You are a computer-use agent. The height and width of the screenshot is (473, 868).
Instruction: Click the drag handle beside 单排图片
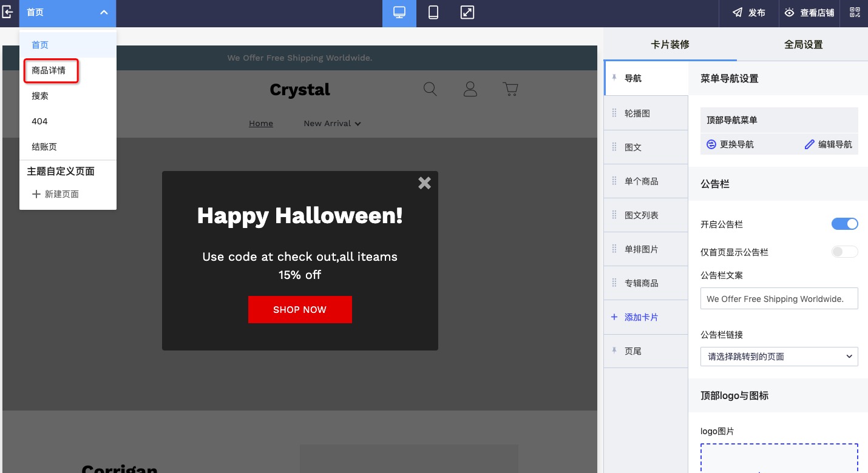tap(614, 249)
